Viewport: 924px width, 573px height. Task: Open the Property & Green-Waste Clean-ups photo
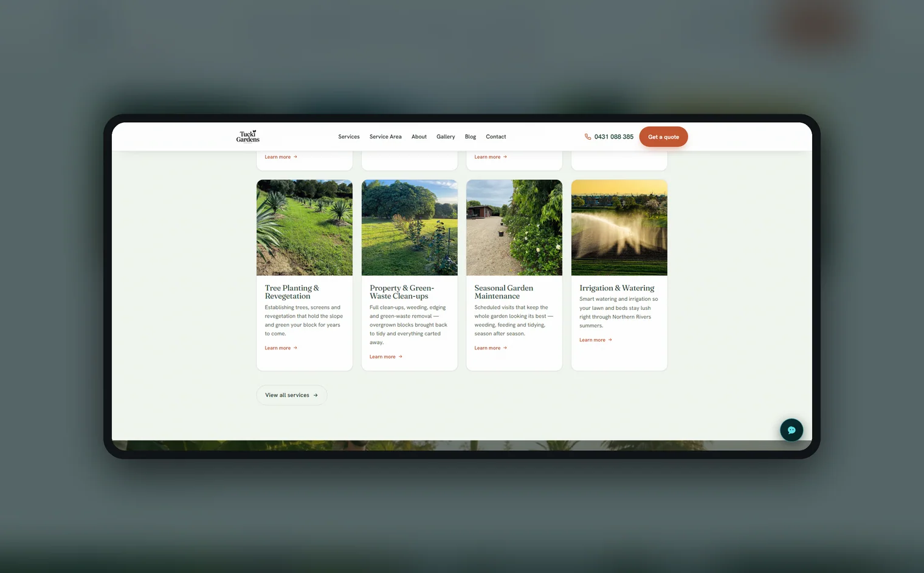tap(410, 227)
